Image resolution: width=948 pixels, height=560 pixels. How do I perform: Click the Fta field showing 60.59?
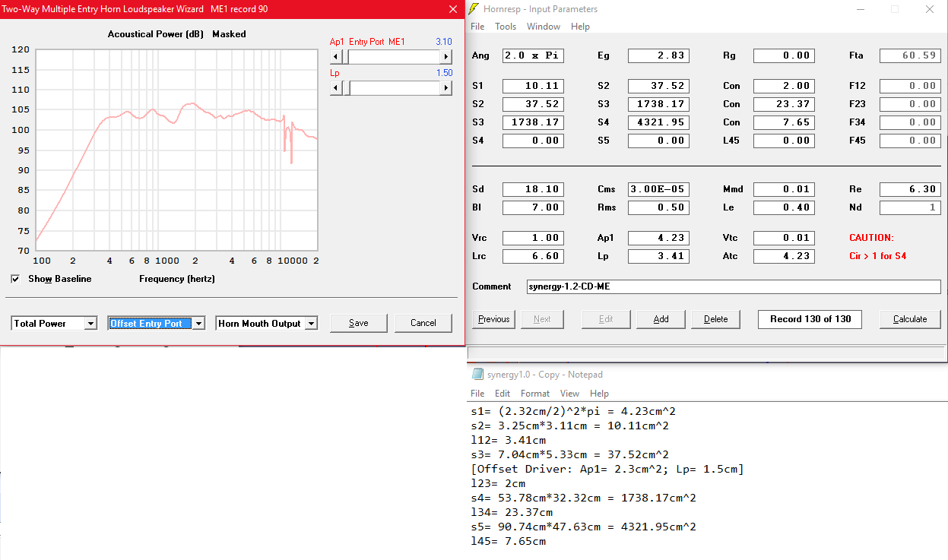pos(910,55)
